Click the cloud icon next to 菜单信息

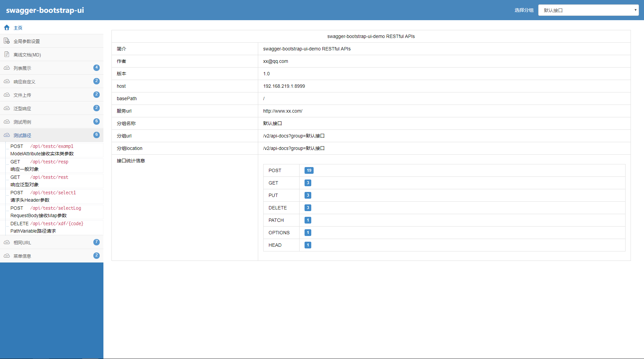click(x=7, y=256)
